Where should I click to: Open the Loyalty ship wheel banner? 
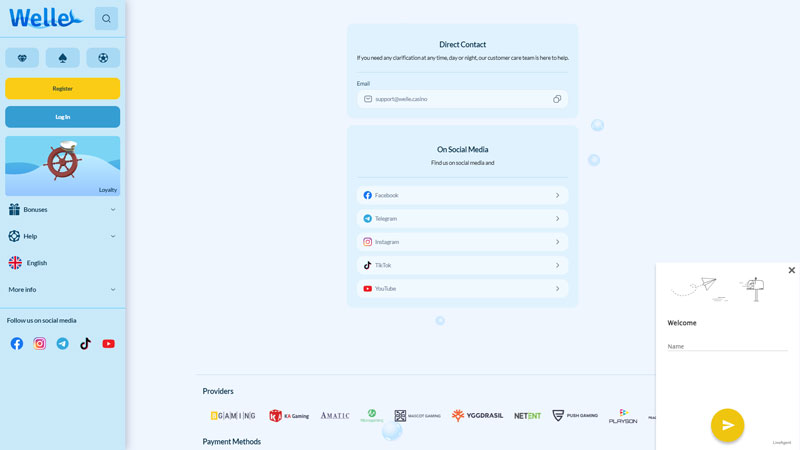point(62,166)
